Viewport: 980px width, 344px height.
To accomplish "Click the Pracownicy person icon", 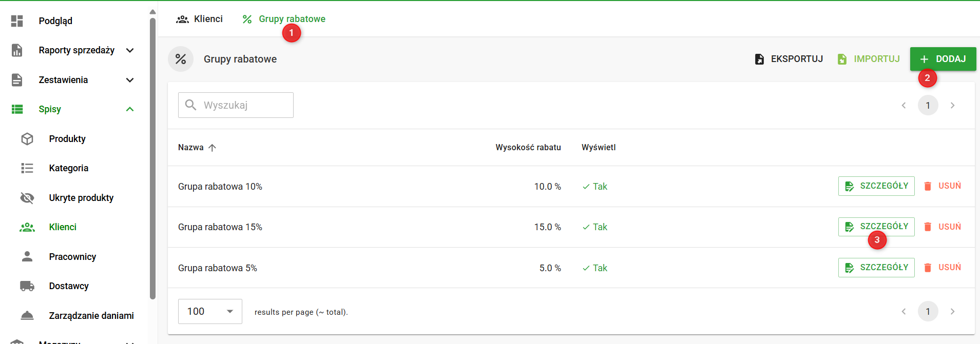I will [x=27, y=257].
